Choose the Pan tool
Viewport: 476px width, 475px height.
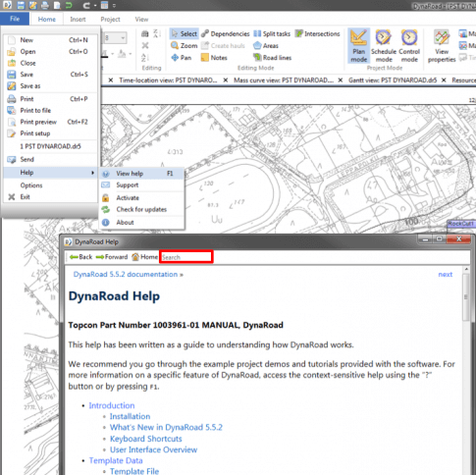coord(182,58)
